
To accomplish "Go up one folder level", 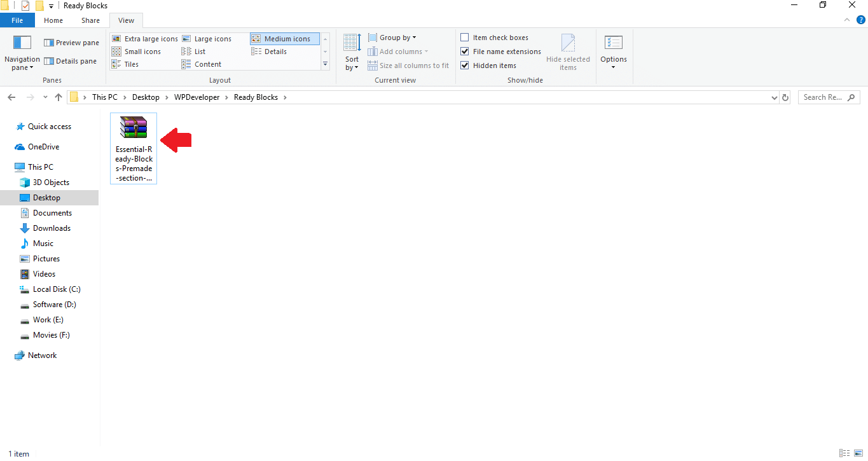I will [x=59, y=97].
